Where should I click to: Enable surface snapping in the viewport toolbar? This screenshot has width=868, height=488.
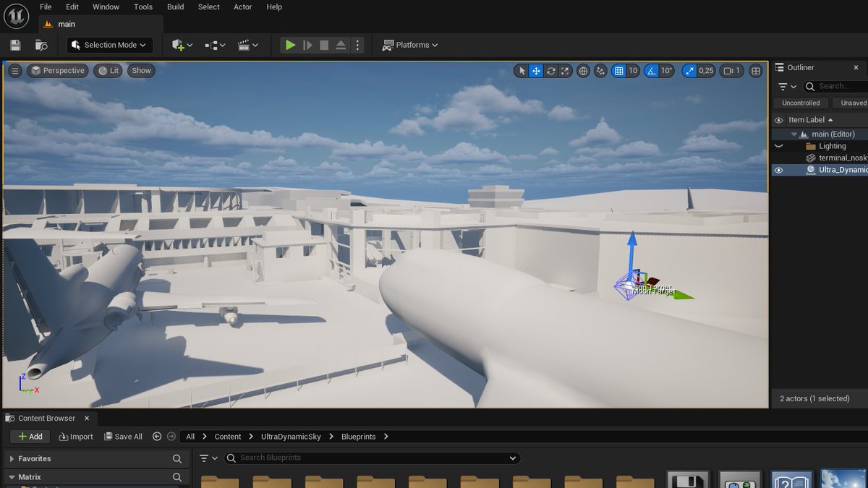[600, 71]
